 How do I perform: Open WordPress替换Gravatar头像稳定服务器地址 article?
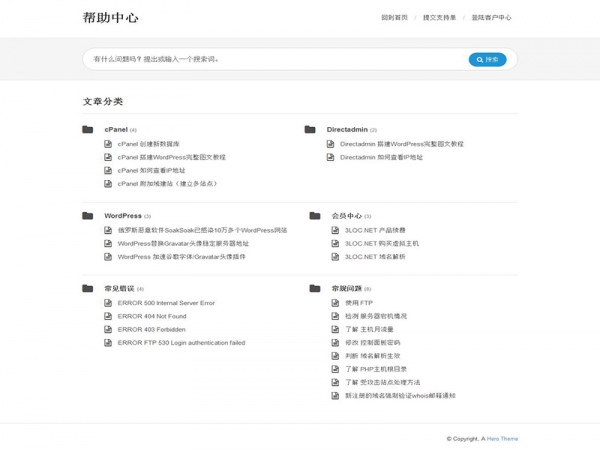tap(183, 243)
